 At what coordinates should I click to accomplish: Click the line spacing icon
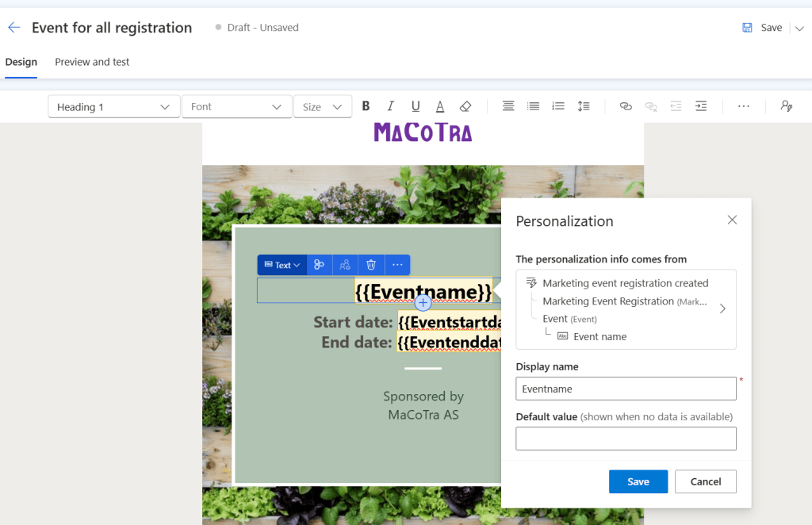pyautogui.click(x=584, y=106)
